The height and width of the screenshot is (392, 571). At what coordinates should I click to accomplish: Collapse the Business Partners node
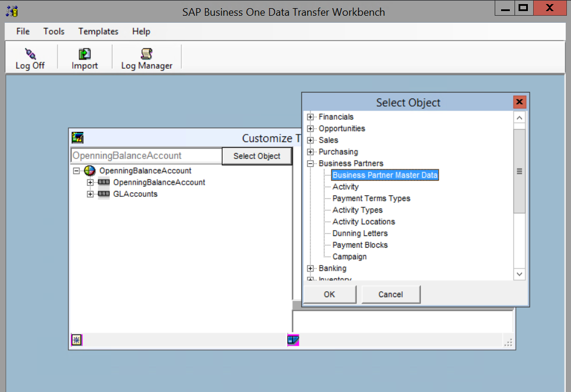pyautogui.click(x=310, y=164)
